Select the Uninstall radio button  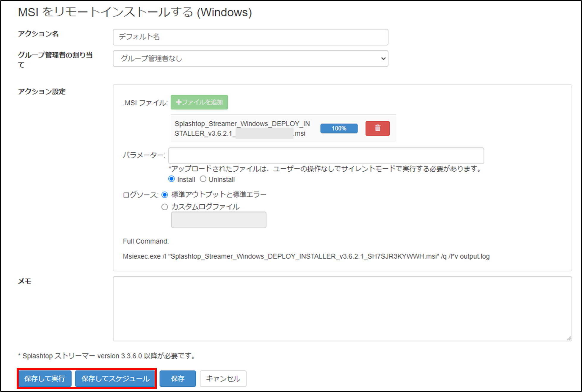[x=203, y=179]
